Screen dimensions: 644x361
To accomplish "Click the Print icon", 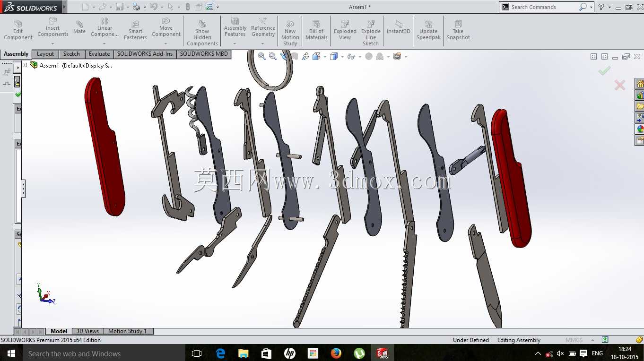I will coord(136,7).
